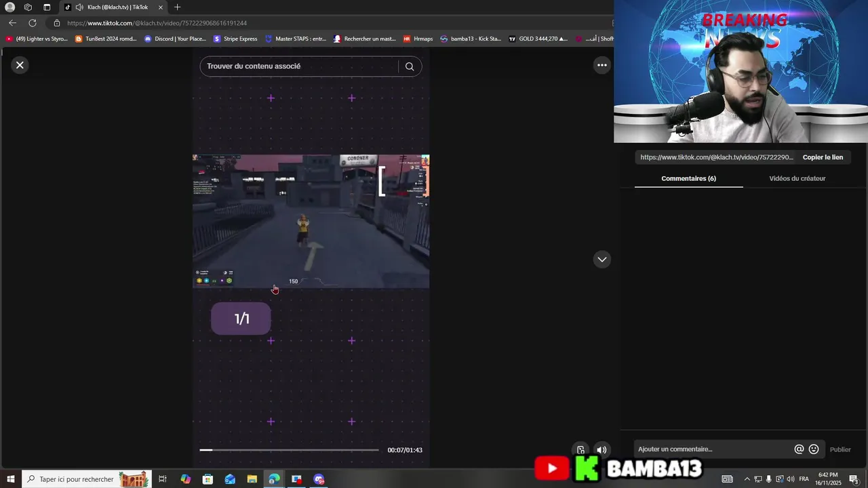Open the three-dots more options menu
The image size is (868, 488).
pyautogui.click(x=601, y=65)
